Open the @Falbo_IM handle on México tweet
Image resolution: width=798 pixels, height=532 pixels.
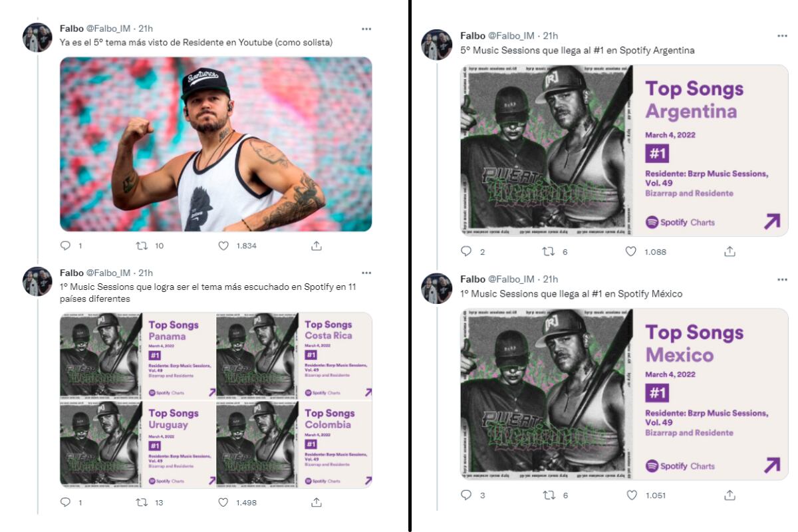[511, 279]
